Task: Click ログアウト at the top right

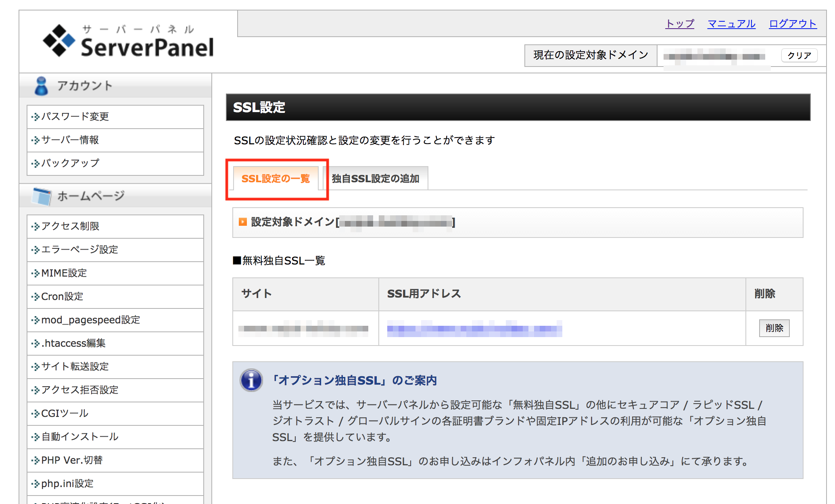Action: coord(792,24)
